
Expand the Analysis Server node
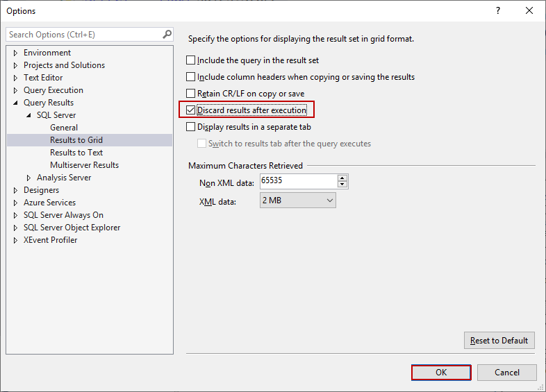pos(29,178)
